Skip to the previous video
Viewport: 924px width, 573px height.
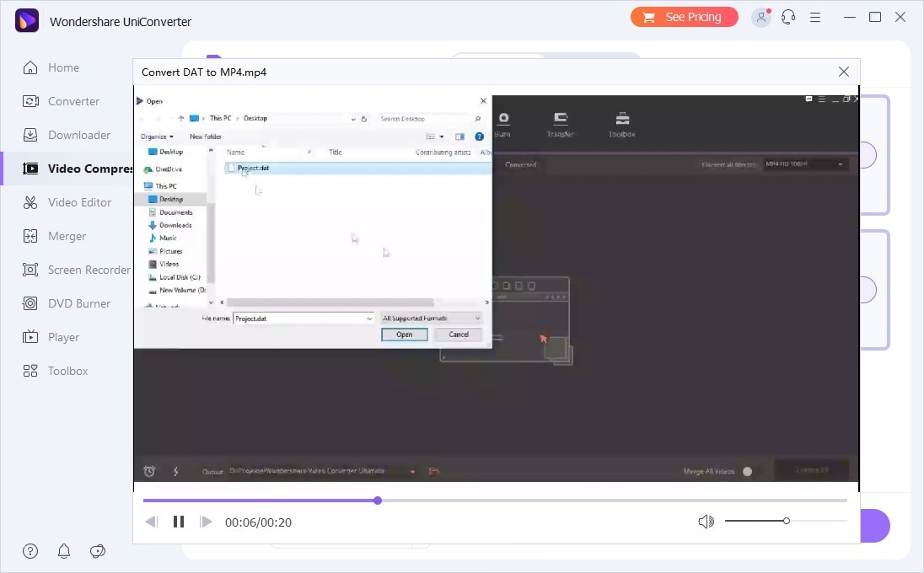point(152,522)
